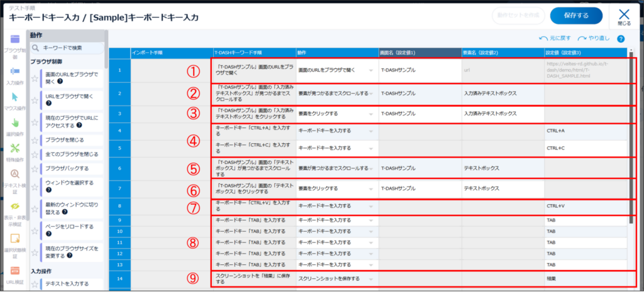Click the キーワードで検索 search field
644x292 pixels.
point(69,48)
